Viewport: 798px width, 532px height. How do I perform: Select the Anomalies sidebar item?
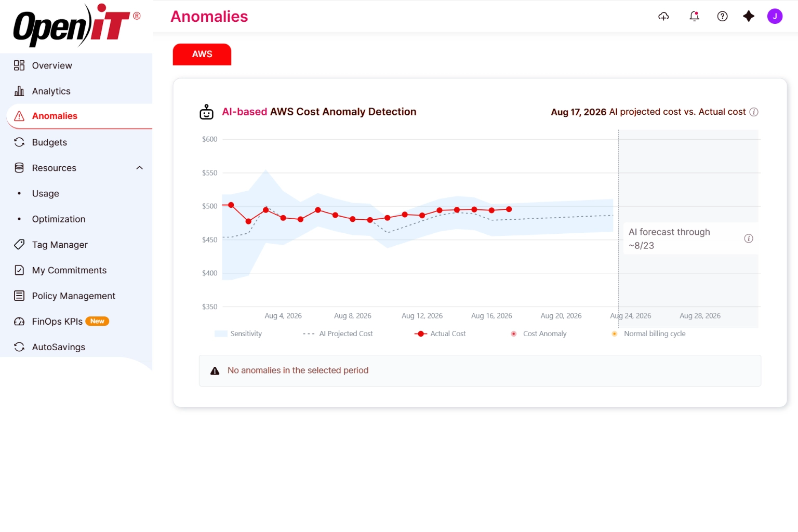tap(79, 116)
